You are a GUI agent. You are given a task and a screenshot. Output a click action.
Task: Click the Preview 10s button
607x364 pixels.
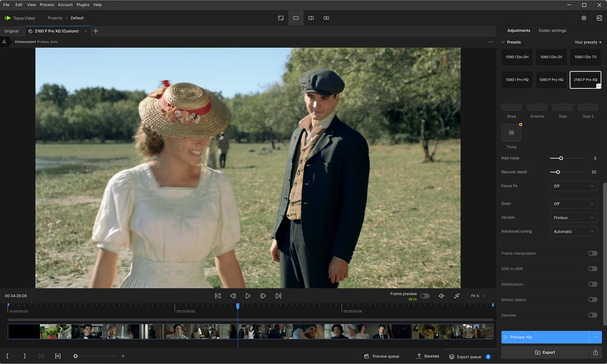tap(546, 338)
